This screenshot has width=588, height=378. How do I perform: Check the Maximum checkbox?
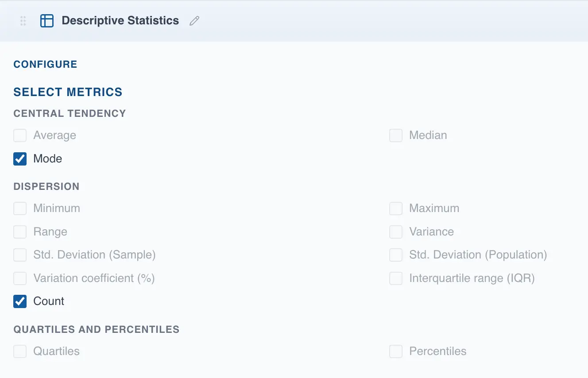(x=395, y=208)
